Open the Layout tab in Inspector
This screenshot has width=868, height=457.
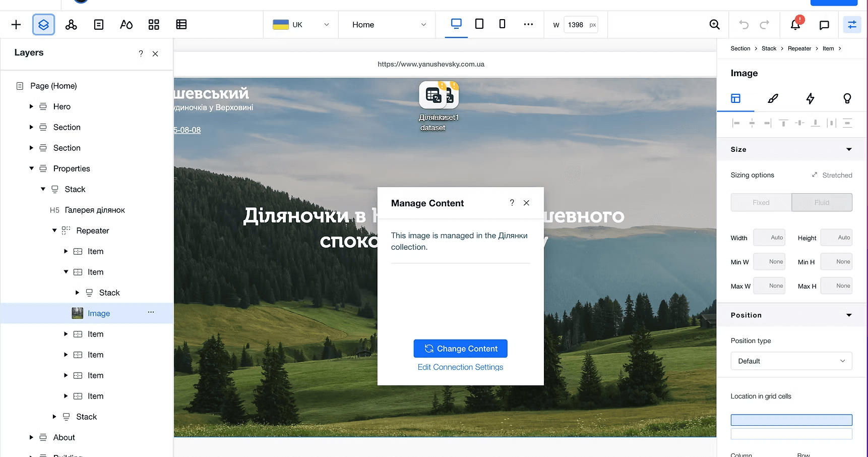pyautogui.click(x=736, y=98)
